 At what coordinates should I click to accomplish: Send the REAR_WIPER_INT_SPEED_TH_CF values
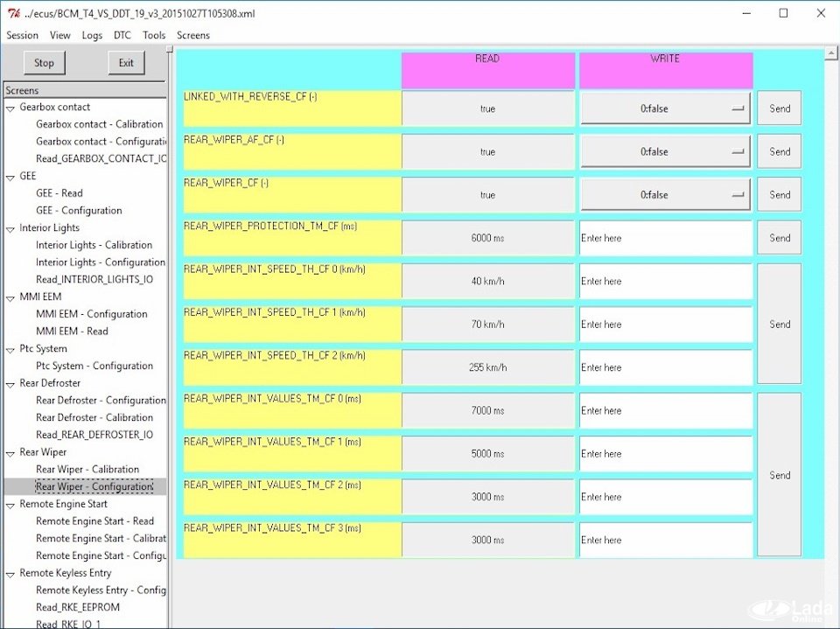(779, 324)
